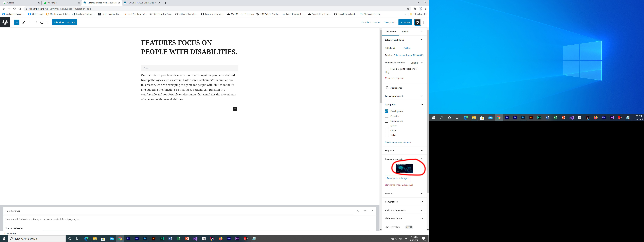Tick the stick-to-top-of-blog checkbox

(387, 69)
